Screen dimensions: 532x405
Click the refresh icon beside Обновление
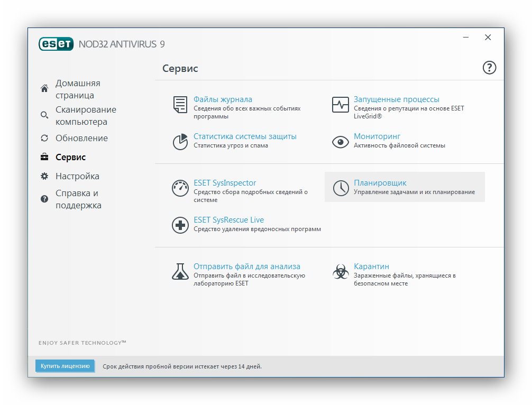click(x=44, y=138)
